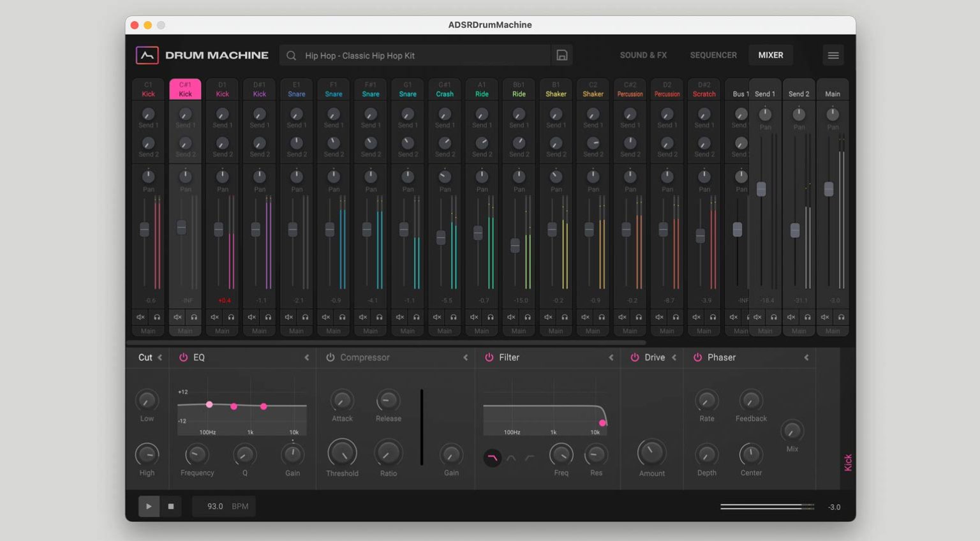Toggle the Drive effect on
Image resolution: width=980 pixels, height=541 pixels.
pos(635,357)
